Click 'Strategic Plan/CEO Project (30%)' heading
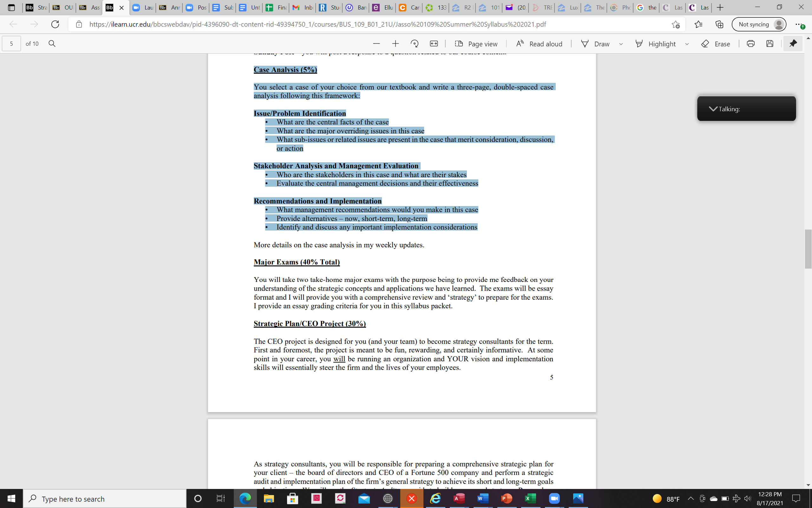The image size is (812, 508). pyautogui.click(x=310, y=324)
